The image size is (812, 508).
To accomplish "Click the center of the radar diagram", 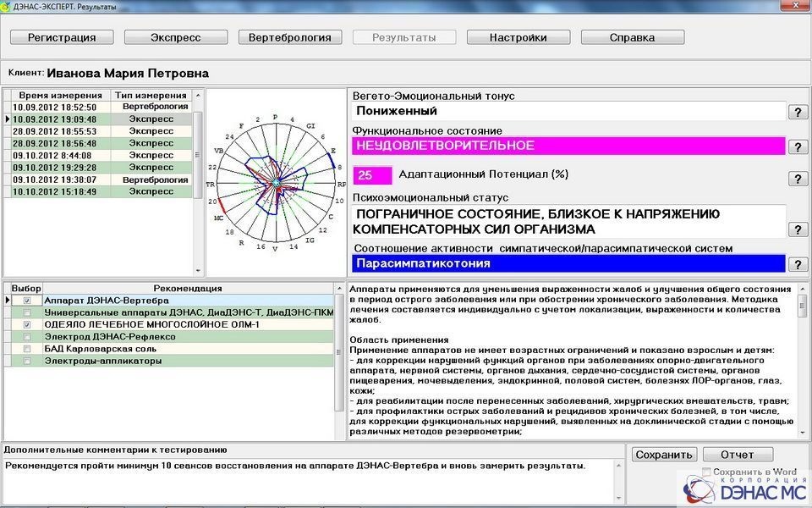I will 275,183.
